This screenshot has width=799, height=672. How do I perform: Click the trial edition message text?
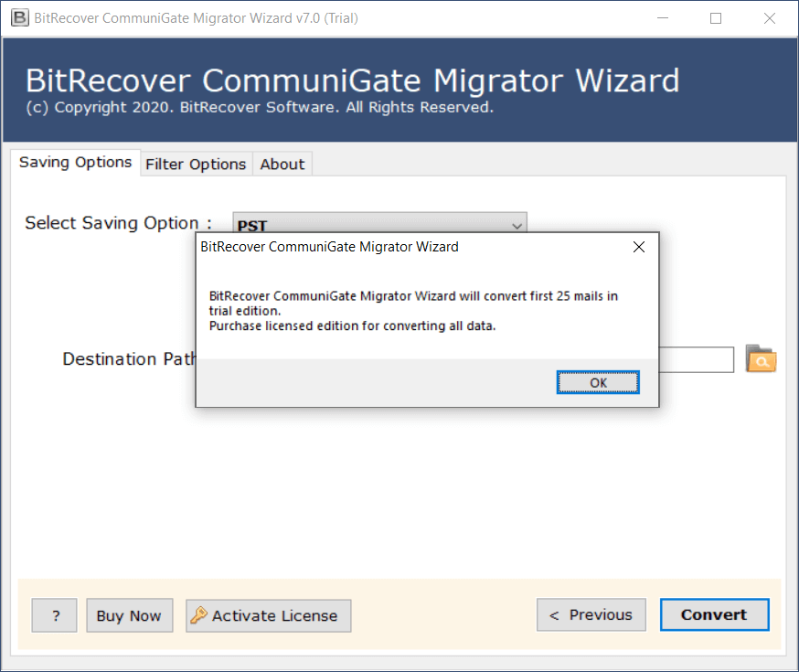[413, 311]
